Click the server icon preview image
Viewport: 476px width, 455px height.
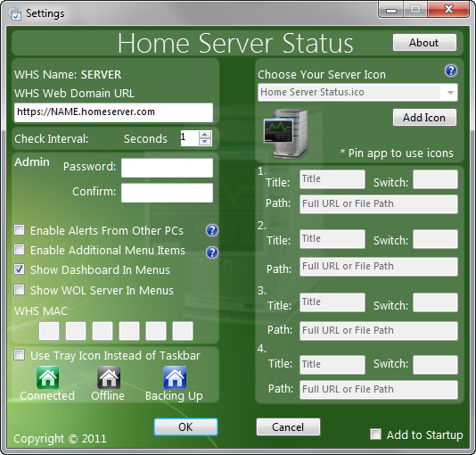pos(285,134)
